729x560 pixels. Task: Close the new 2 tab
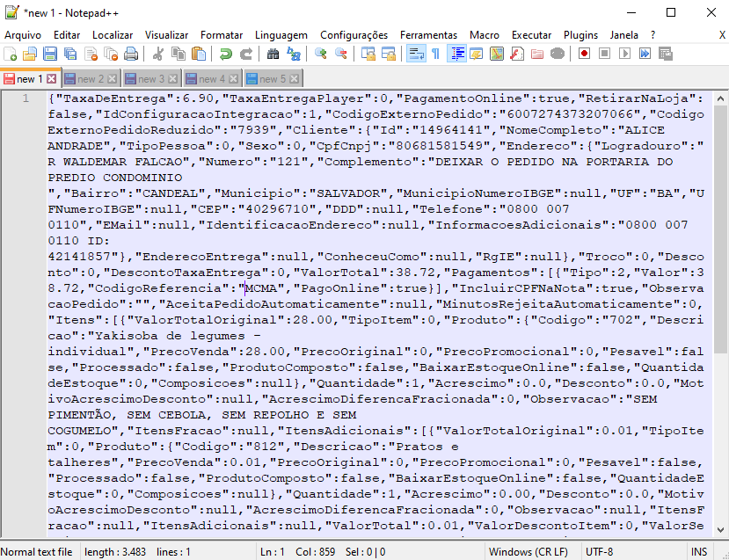pyautogui.click(x=112, y=79)
